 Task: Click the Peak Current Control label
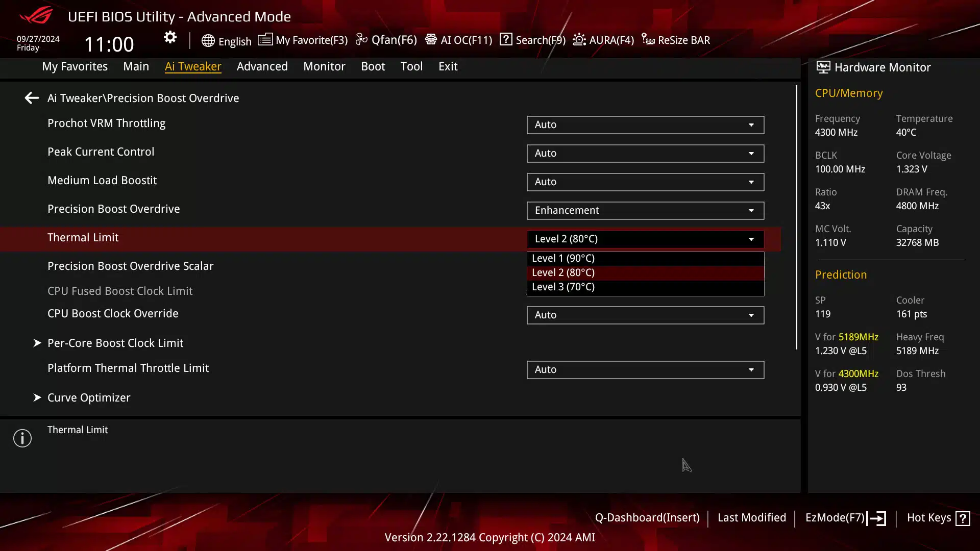click(101, 152)
